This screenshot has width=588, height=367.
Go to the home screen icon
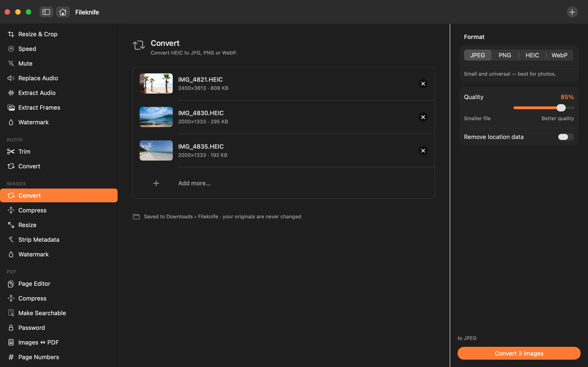pyautogui.click(x=63, y=12)
